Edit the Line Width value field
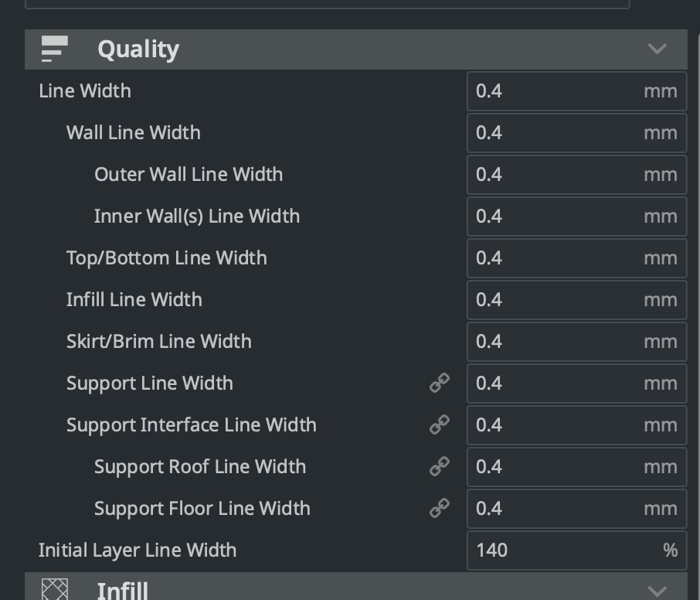700x600 pixels. (x=576, y=91)
